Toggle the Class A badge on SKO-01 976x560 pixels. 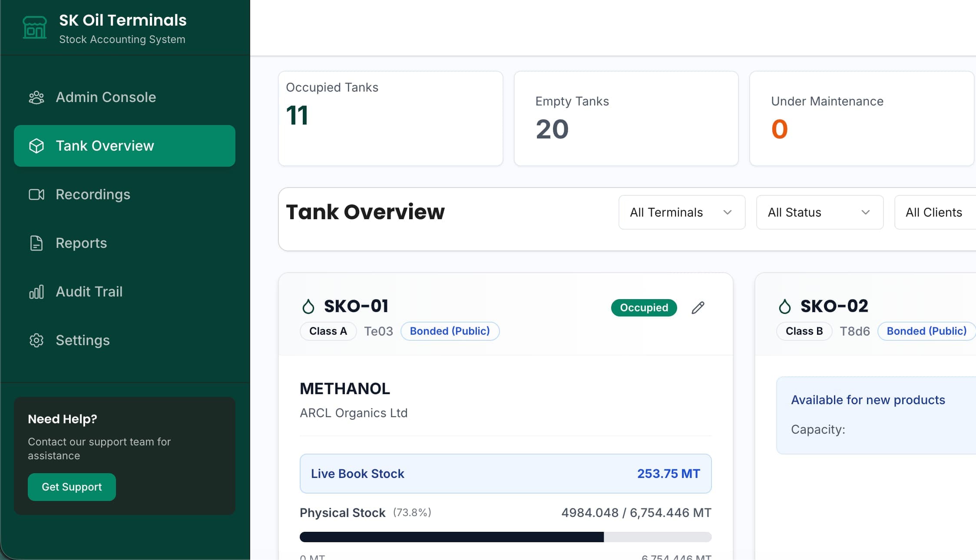pos(328,331)
